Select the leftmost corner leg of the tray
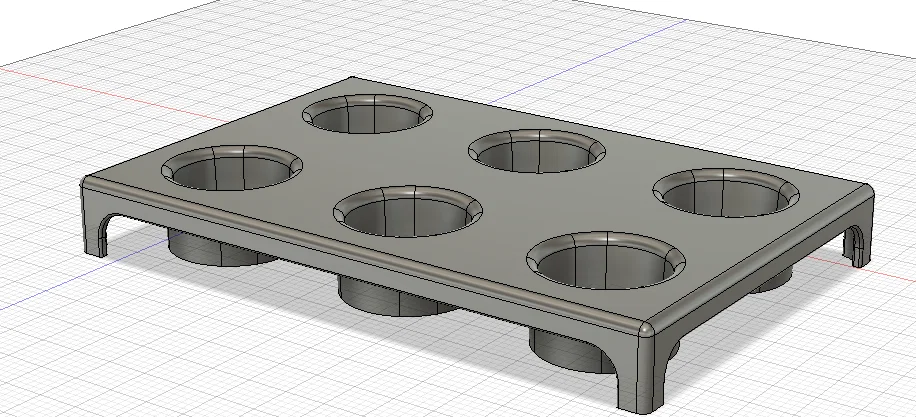916x417 pixels. point(93,228)
